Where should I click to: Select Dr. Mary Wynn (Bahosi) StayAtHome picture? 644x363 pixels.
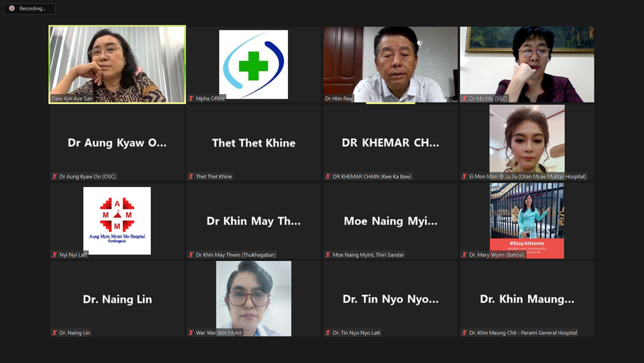click(527, 221)
